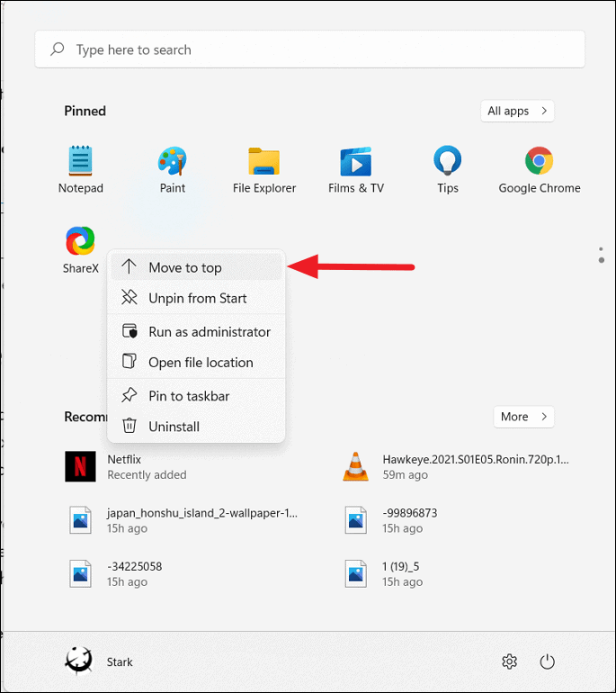Choose Open file location
Screen dimensions: 616x693
(196, 363)
